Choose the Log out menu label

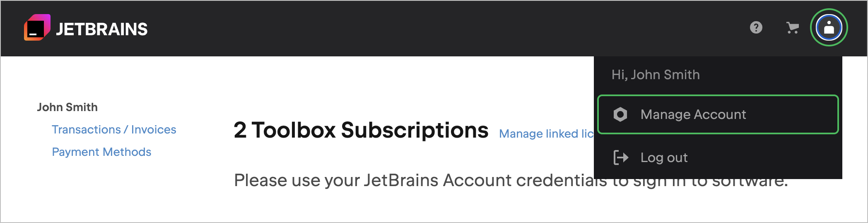click(664, 158)
